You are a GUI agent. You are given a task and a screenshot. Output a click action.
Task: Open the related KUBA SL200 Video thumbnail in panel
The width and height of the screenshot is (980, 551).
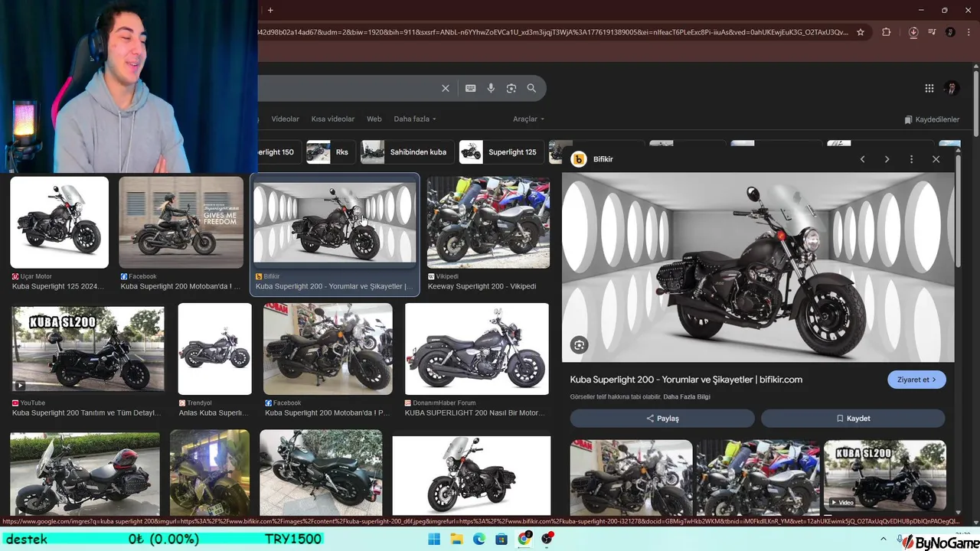coord(885,475)
